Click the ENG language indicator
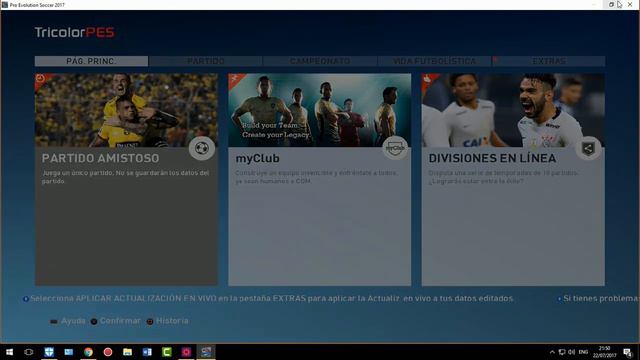 click(583, 352)
